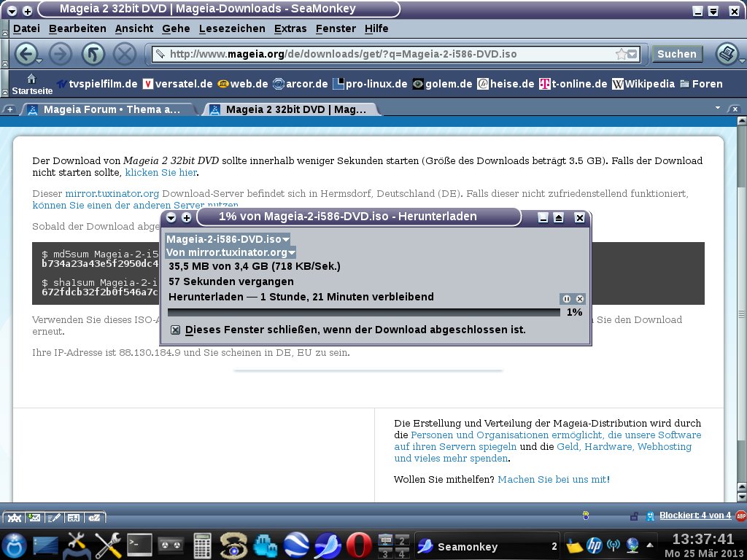Click the bookmark star in the address bar
747x560 pixels.
click(621, 54)
